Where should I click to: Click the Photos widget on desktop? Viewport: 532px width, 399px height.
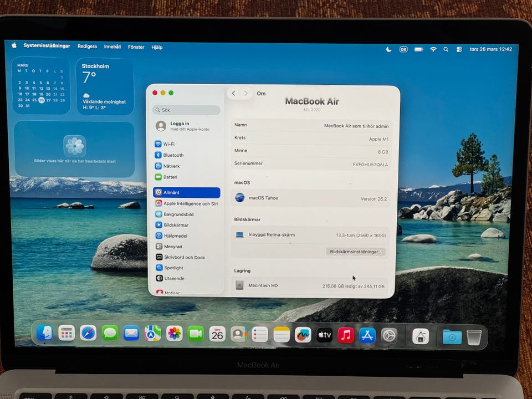74,149
